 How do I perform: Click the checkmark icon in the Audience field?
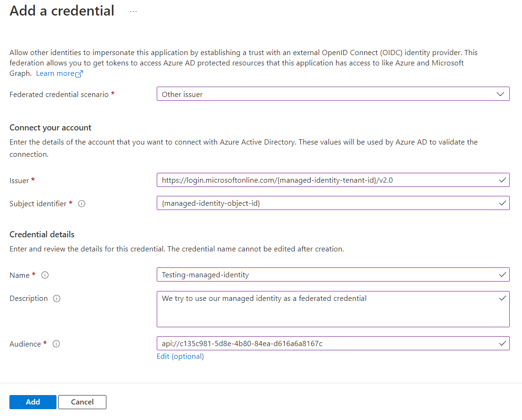coord(502,343)
